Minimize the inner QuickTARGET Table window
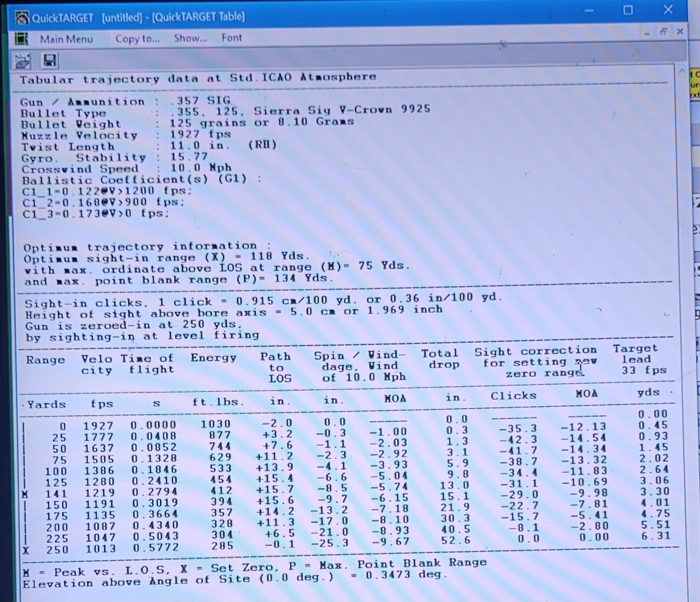Screen dimensions: 700x602 [x=646, y=34]
